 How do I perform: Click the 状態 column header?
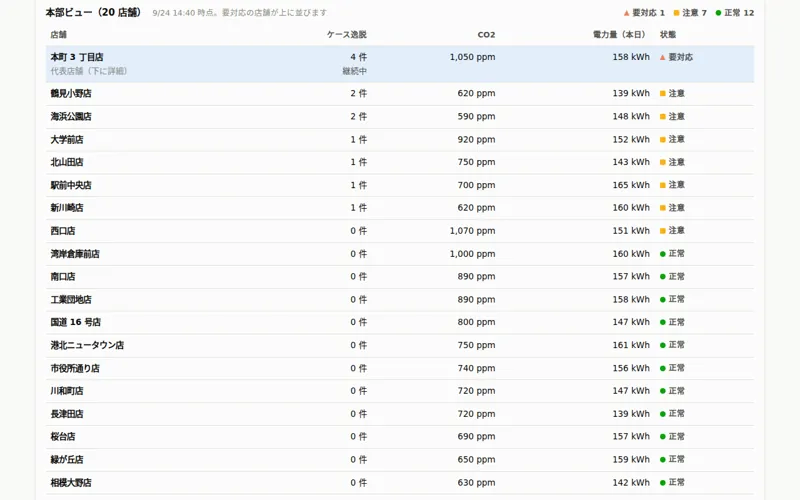(668, 35)
